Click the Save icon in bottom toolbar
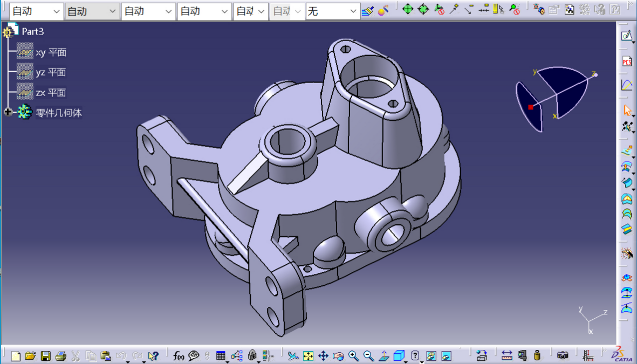The width and height of the screenshot is (637, 364). pyautogui.click(x=46, y=356)
